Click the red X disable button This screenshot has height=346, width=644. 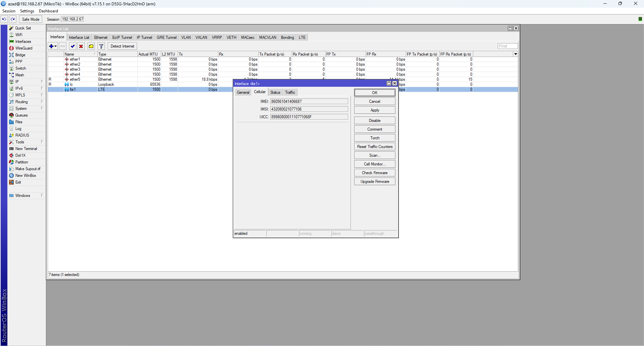81,46
